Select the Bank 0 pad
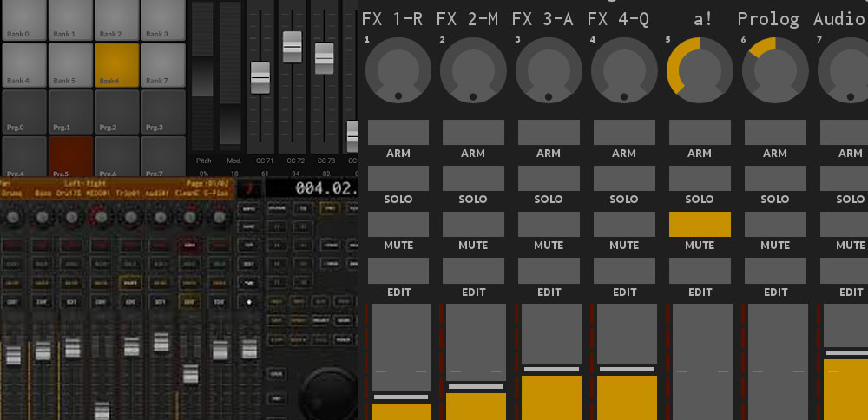This screenshot has width=868, height=420. point(23,20)
